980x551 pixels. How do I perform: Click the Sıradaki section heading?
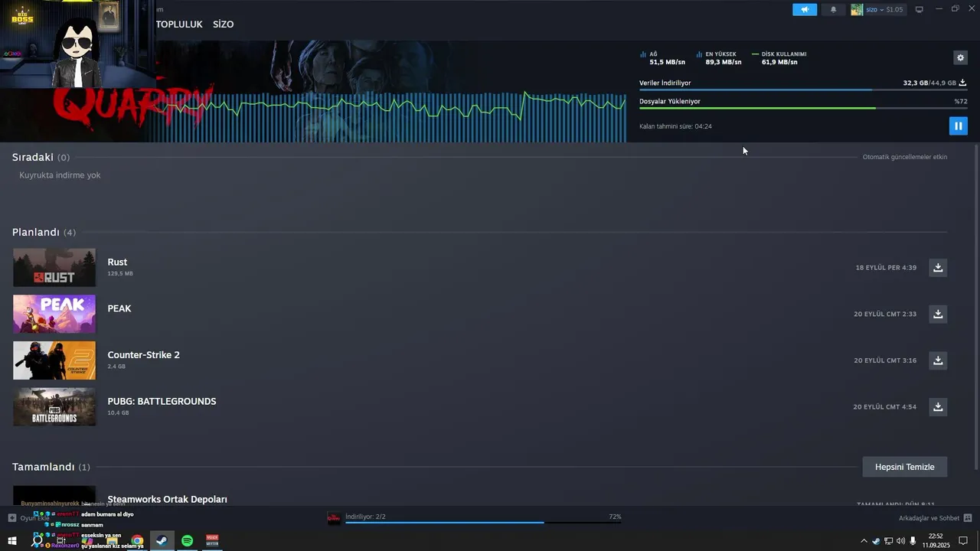(x=41, y=157)
